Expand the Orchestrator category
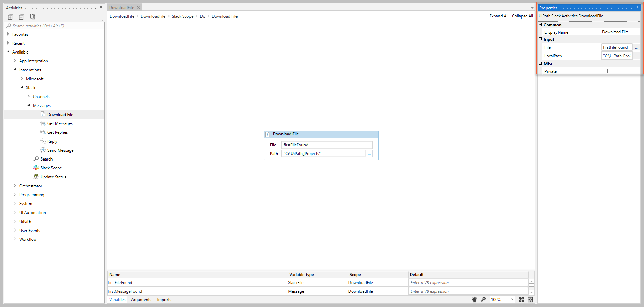The image size is (644, 307). coord(15,186)
